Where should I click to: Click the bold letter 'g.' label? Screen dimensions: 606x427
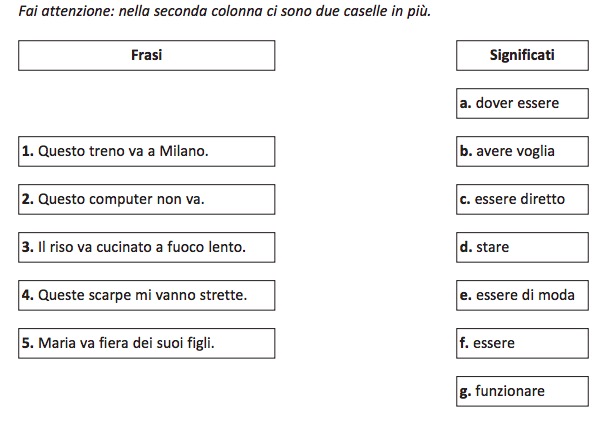(465, 392)
